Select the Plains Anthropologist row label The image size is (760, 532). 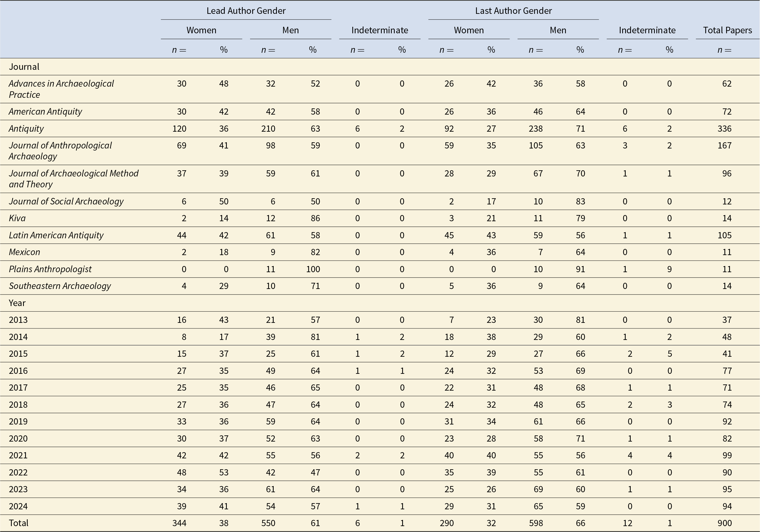tap(50, 269)
